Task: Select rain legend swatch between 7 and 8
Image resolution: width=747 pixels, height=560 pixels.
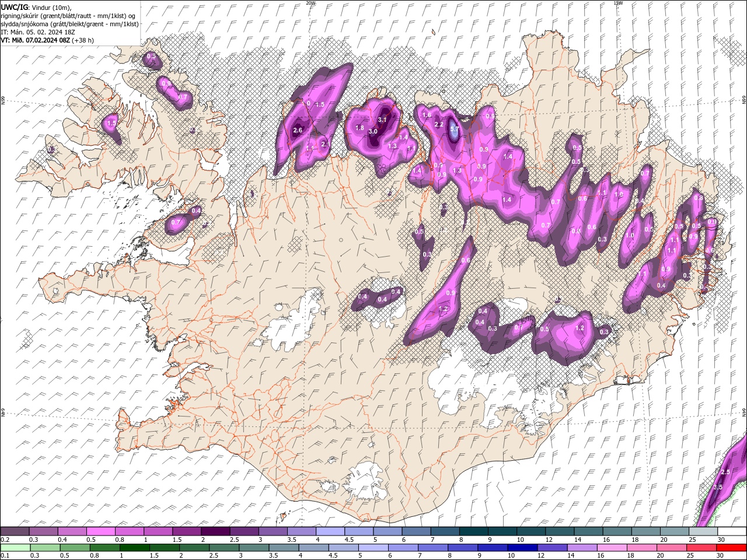Action: [x=433, y=548]
